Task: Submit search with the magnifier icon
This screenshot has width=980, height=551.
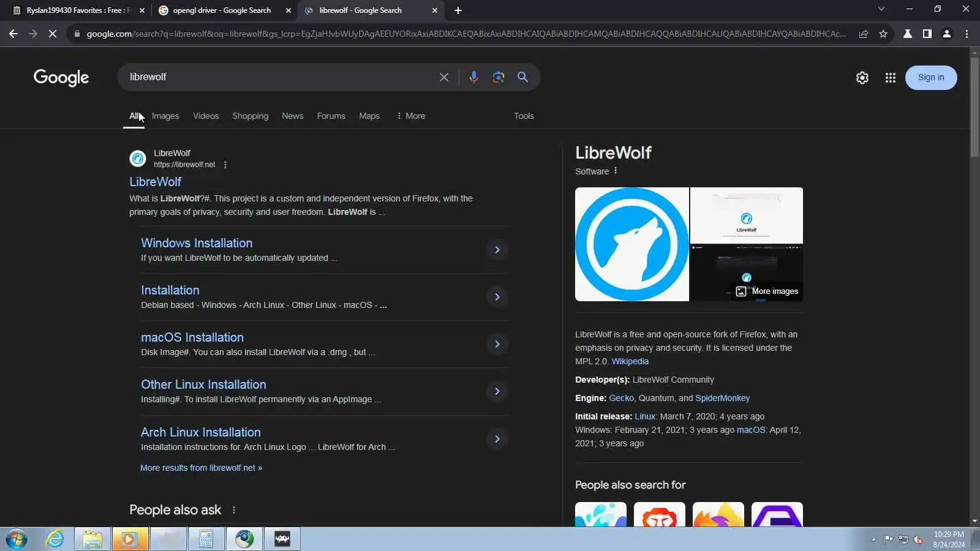Action: (x=522, y=77)
